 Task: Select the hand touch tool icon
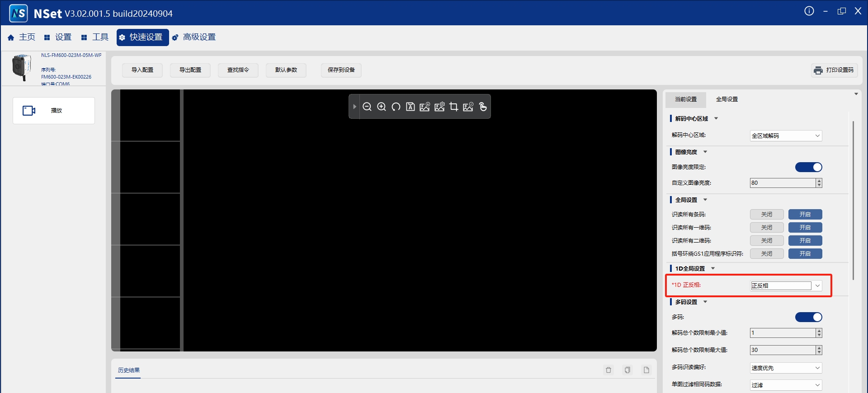click(483, 107)
